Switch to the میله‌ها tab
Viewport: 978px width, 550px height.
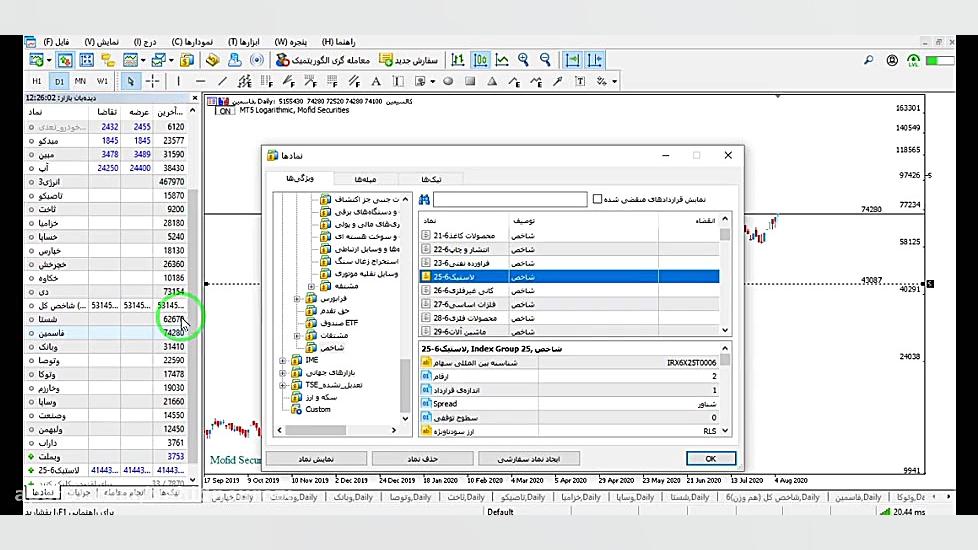click(x=366, y=179)
